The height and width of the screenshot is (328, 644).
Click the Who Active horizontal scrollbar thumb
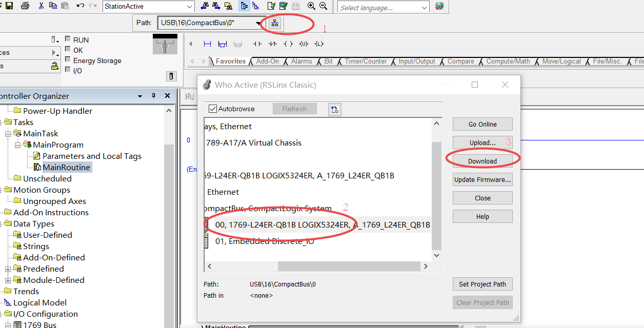[348, 266]
